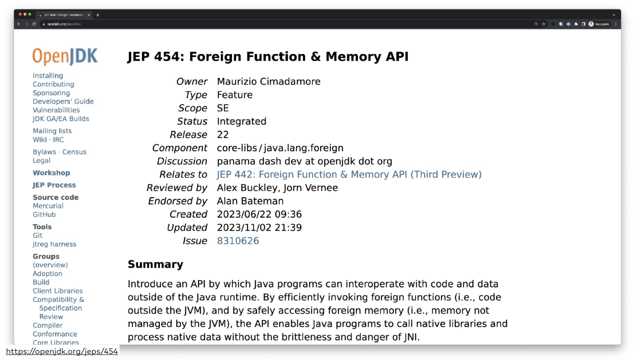Screen dimensions: 644x362
Task: Open the Groups (overview) link
Action: tap(50, 265)
